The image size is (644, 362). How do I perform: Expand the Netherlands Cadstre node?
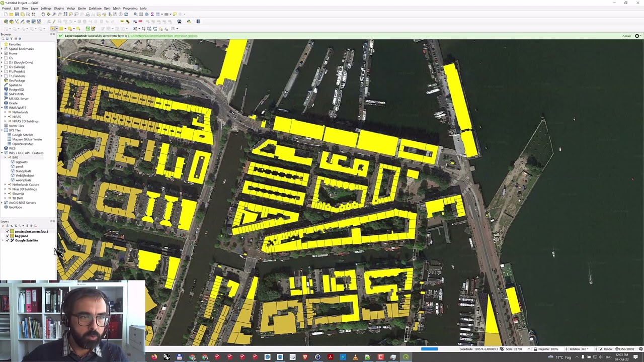[x=6, y=185]
